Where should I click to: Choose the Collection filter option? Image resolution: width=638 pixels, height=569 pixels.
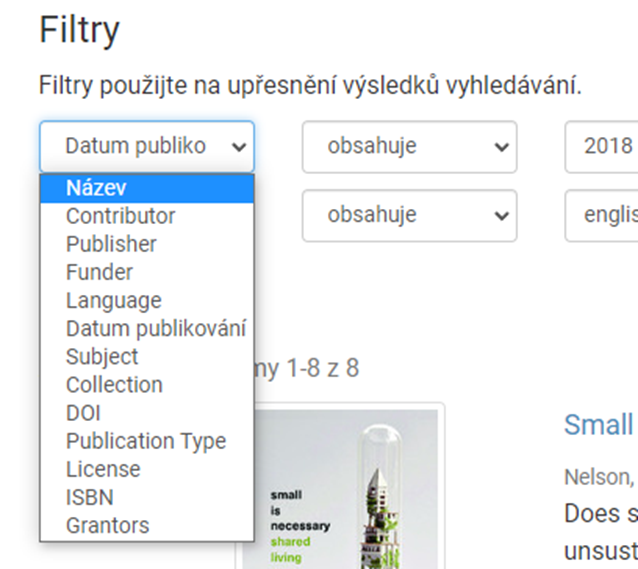147,385
